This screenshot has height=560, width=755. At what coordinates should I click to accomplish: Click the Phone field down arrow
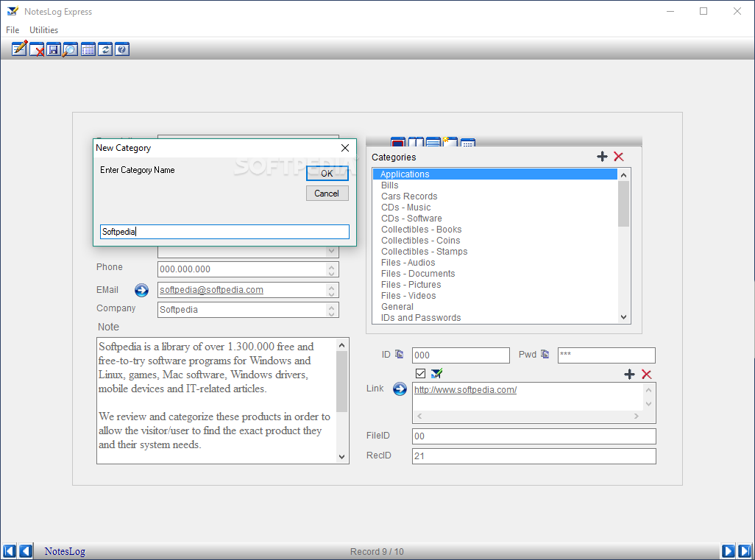coord(331,273)
